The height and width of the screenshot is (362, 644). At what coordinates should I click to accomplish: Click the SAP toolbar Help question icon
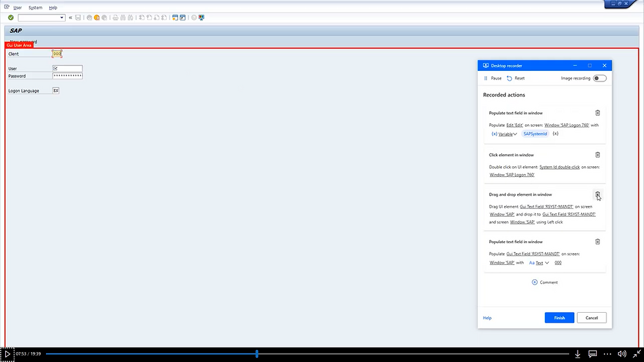(194, 18)
